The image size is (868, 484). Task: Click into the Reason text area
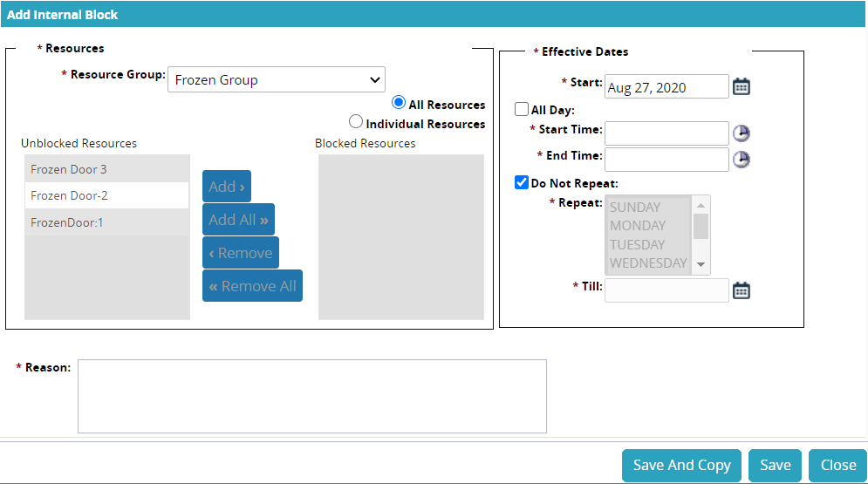pyautogui.click(x=311, y=396)
